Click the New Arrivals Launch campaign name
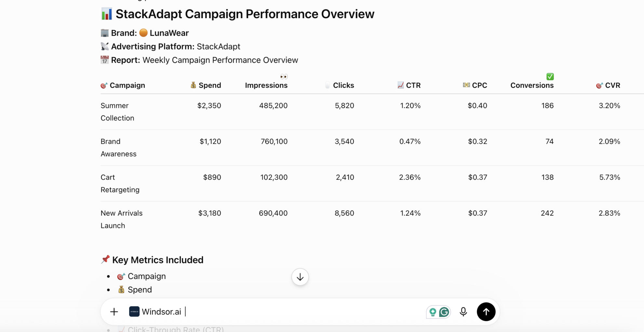This screenshot has width=644, height=332. point(122,219)
